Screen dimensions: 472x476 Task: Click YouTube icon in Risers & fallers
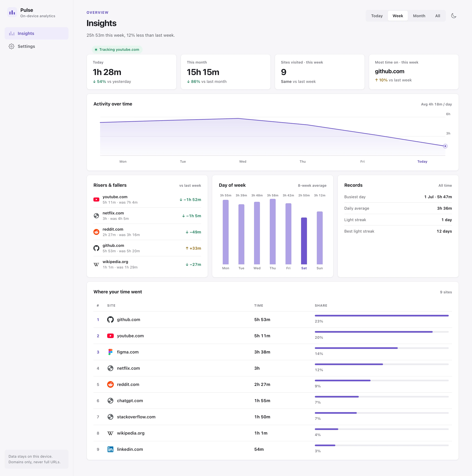tap(96, 200)
